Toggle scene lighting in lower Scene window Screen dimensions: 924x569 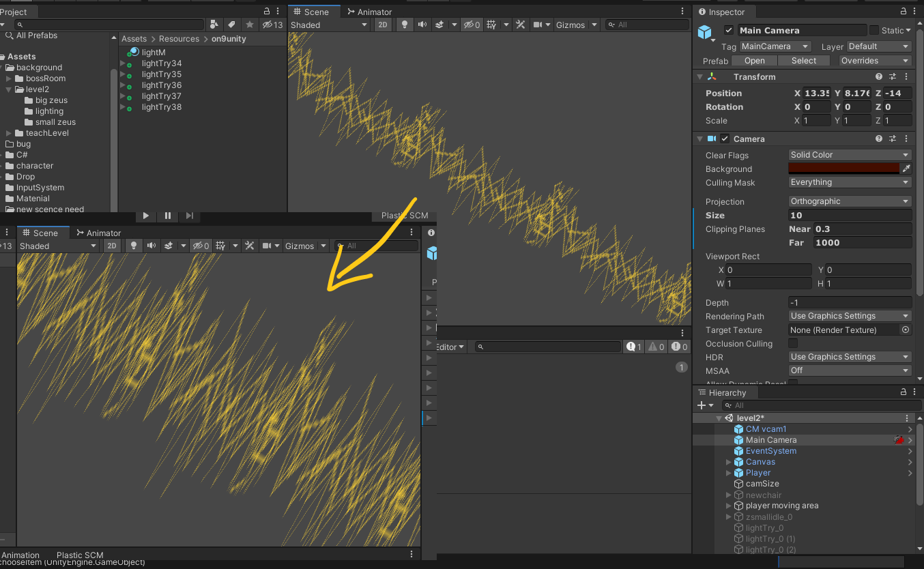[134, 246]
